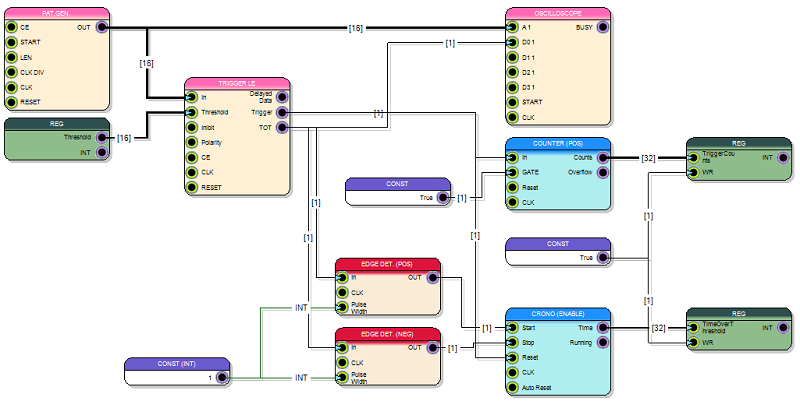Select the RESET pin of TRIGGER LE
Image resolution: width=800 pixels, height=401 pixels.
coord(192,187)
